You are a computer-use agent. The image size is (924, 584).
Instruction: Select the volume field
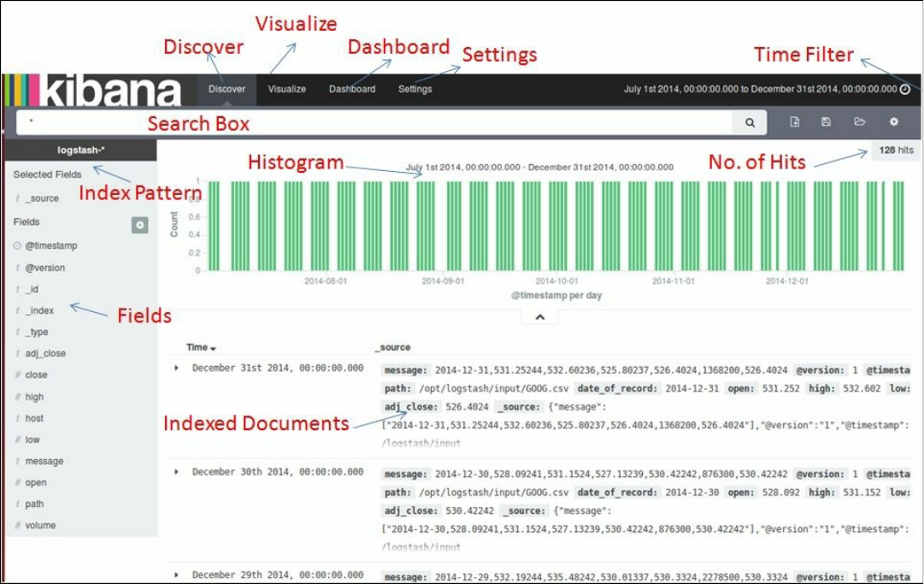coord(40,525)
